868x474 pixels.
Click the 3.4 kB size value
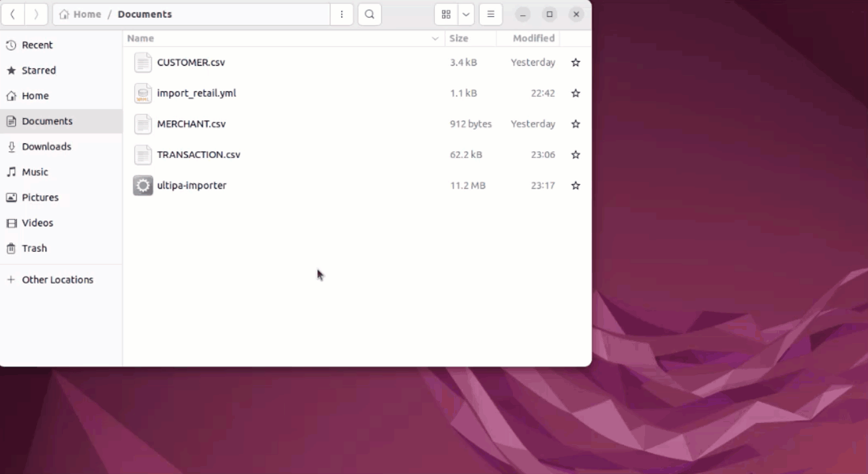(463, 62)
